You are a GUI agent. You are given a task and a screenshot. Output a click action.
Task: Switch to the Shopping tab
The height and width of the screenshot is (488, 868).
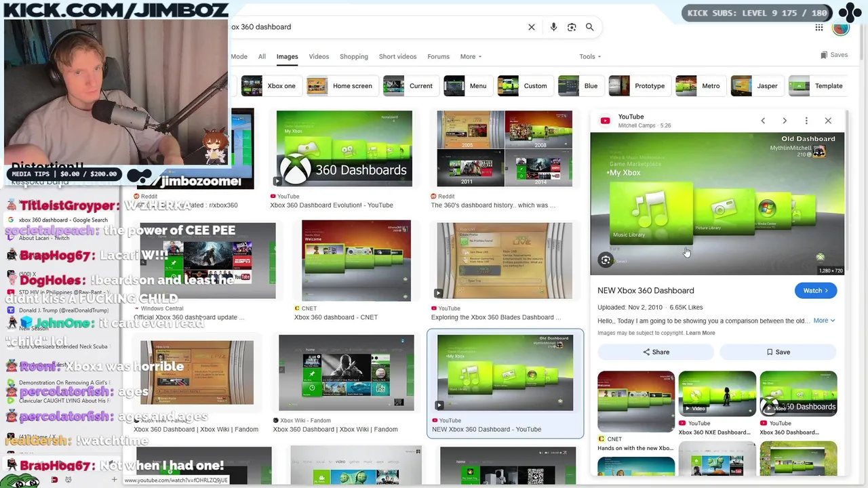tap(354, 57)
